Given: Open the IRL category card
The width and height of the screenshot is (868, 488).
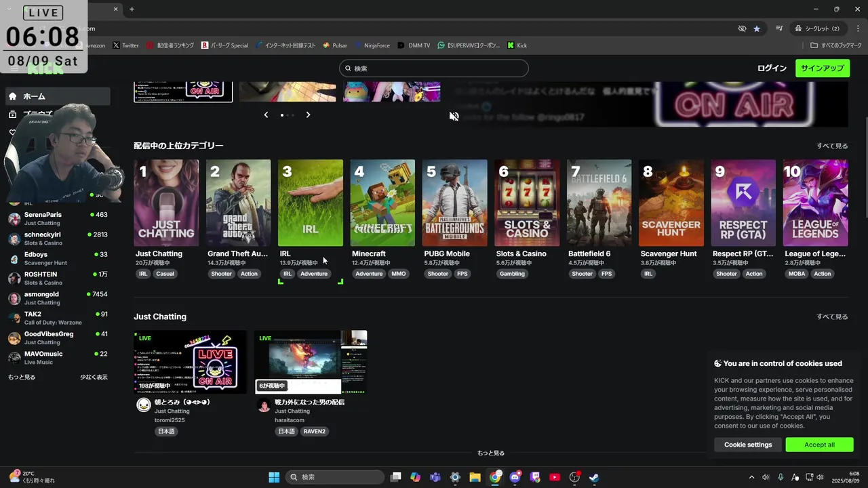Looking at the screenshot, I should pos(311,203).
